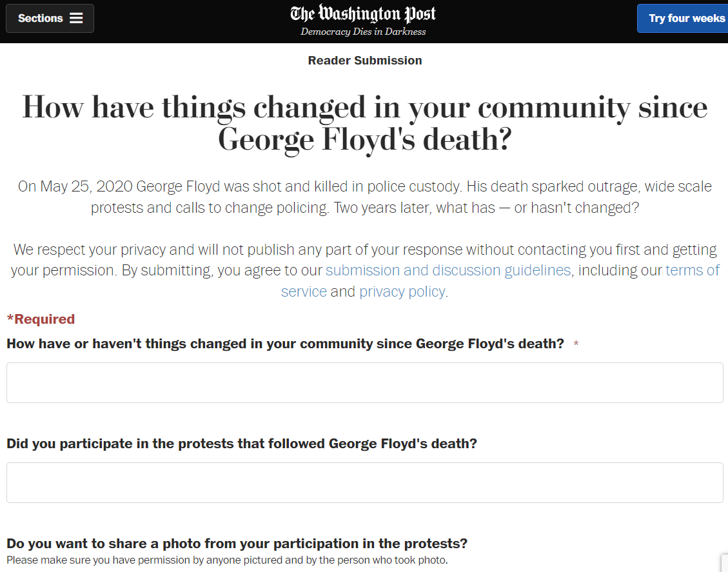This screenshot has height=572, width=728.
Task: Click the photo permission hint text
Action: (227, 560)
